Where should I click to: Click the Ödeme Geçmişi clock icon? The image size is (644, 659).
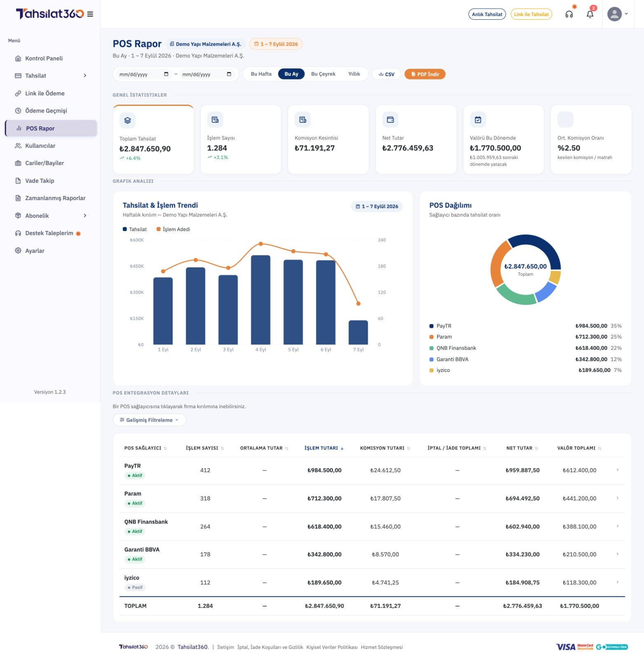pos(18,111)
